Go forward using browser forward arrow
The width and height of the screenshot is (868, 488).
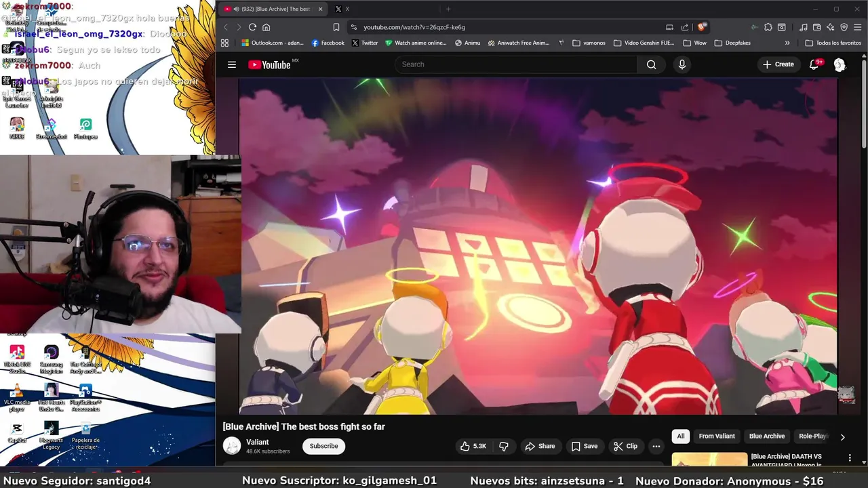click(x=239, y=27)
